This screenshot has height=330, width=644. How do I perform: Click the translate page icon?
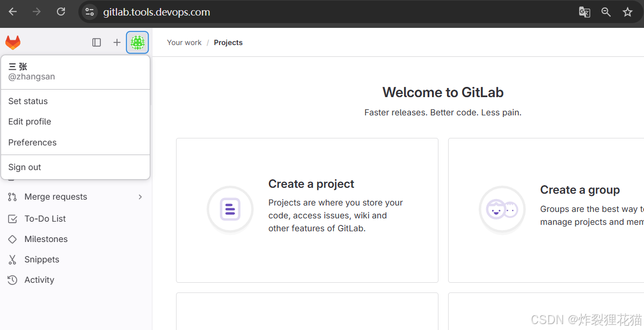tap(584, 12)
